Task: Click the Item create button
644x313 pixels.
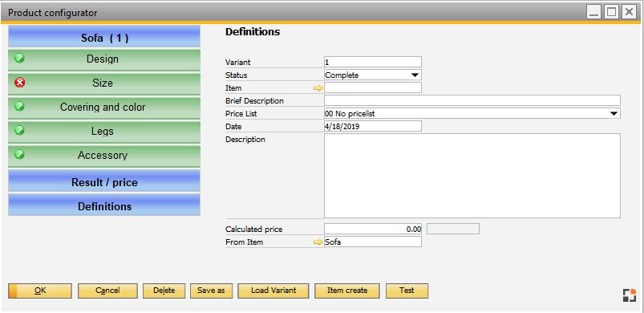Action: [x=347, y=291]
